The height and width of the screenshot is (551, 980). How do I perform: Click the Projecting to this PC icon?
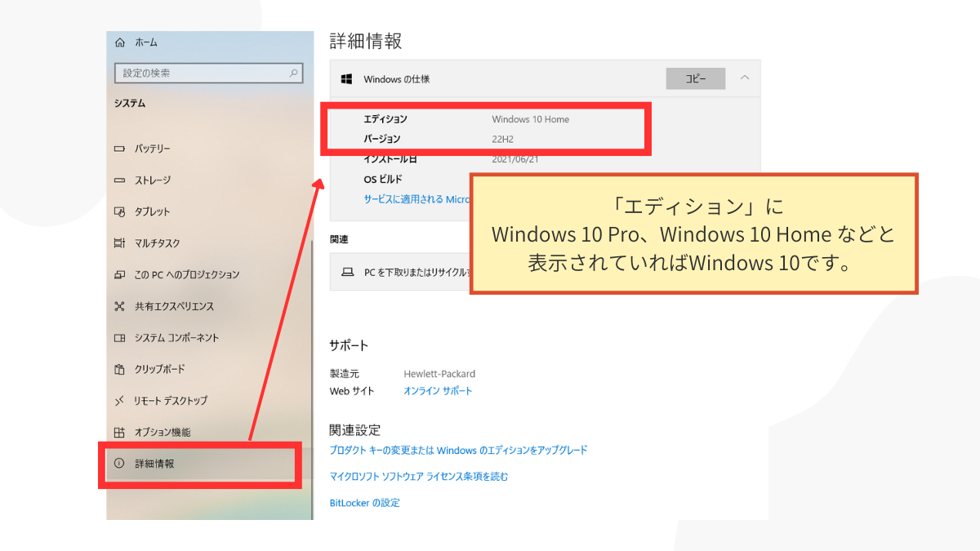pyautogui.click(x=119, y=275)
